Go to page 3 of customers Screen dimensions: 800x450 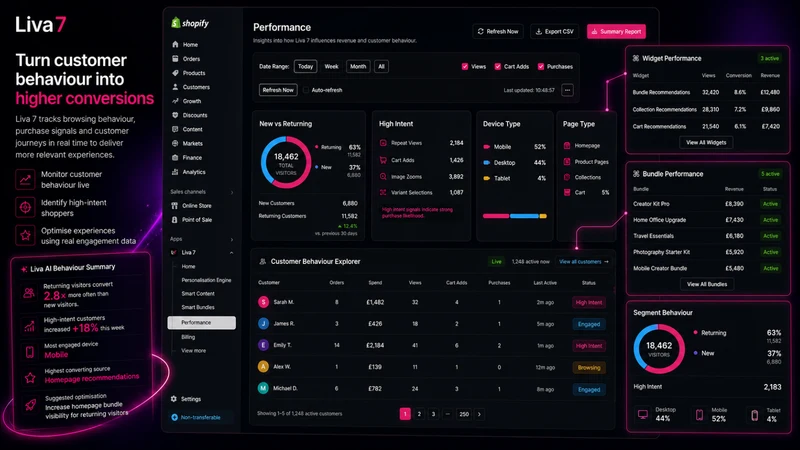[433, 414]
